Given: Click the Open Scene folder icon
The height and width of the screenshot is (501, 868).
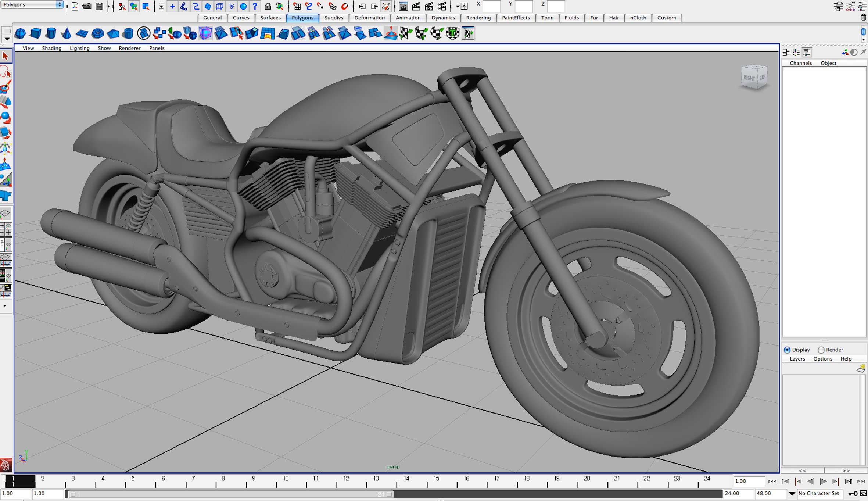Looking at the screenshot, I should tap(87, 6).
